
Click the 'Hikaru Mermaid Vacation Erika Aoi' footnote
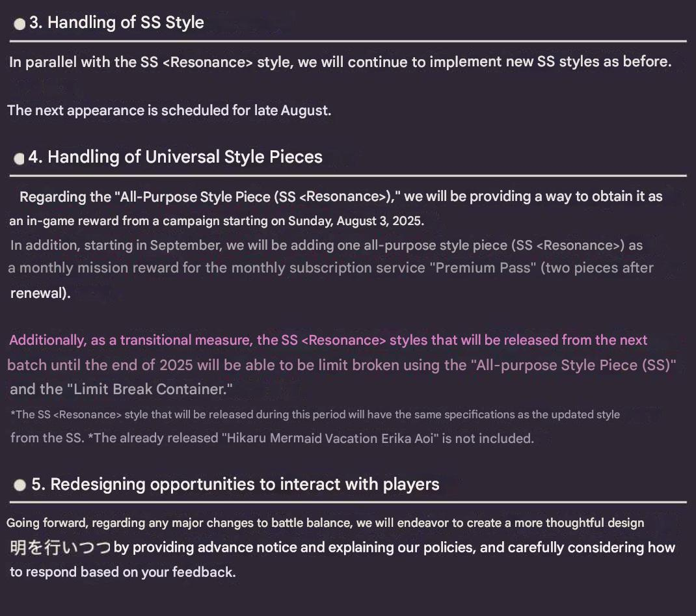click(x=332, y=438)
